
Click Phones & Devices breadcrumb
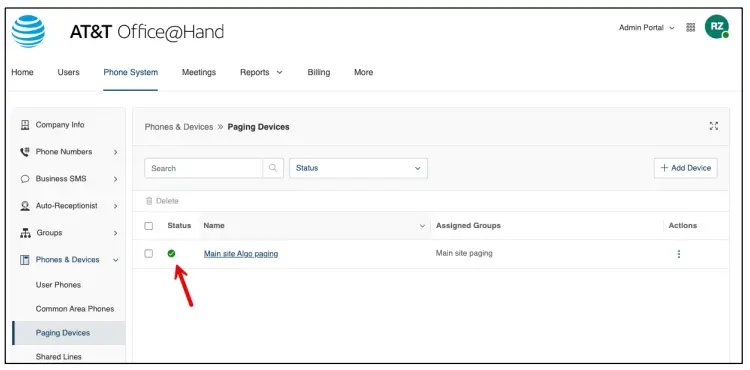(179, 127)
